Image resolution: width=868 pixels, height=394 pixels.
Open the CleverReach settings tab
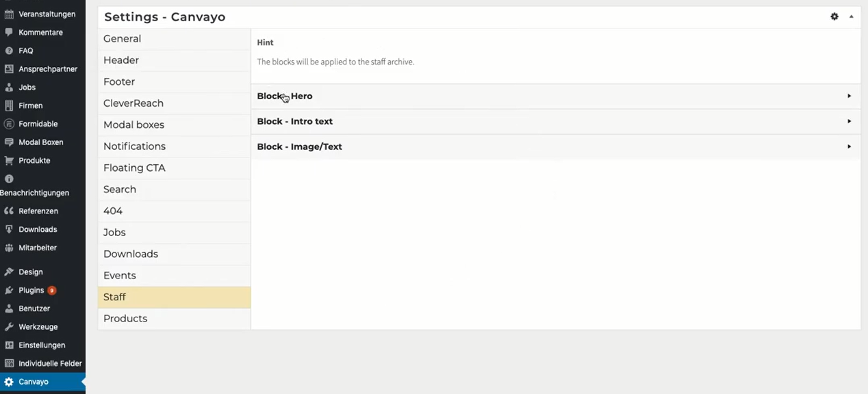coord(133,103)
